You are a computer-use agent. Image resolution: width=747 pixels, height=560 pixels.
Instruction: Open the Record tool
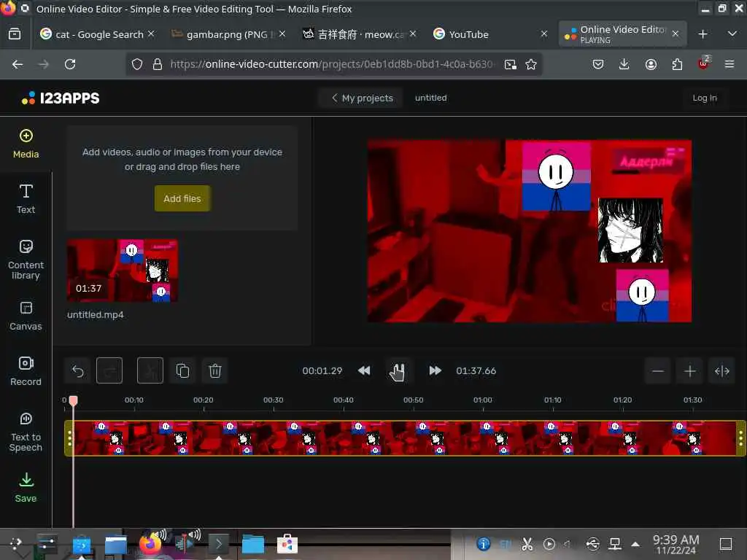pyautogui.click(x=26, y=371)
